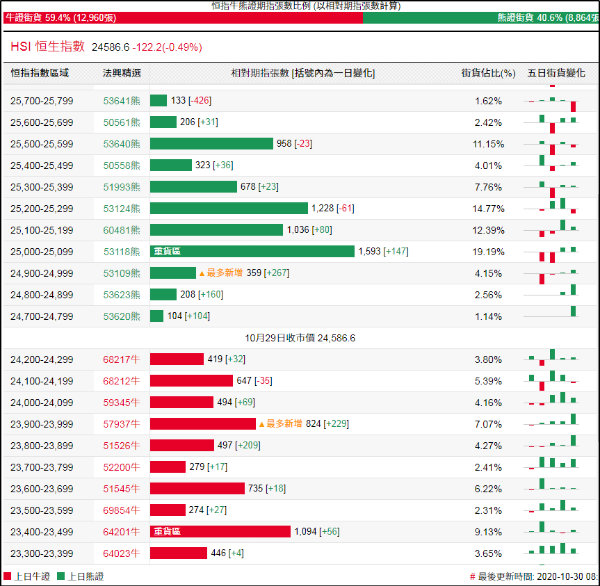Click the index range 24,100-24,199
600x586 pixels.
42,381
